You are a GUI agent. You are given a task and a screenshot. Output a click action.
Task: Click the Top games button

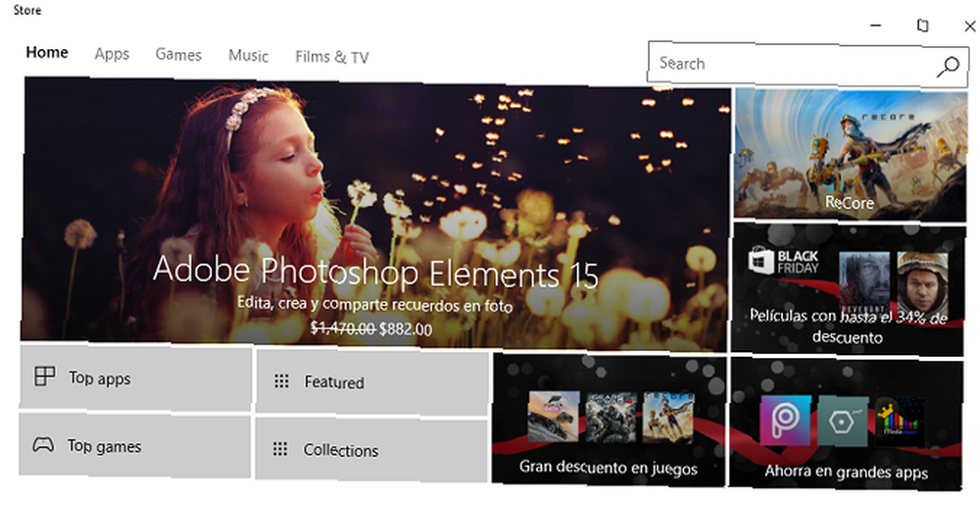[x=134, y=445]
